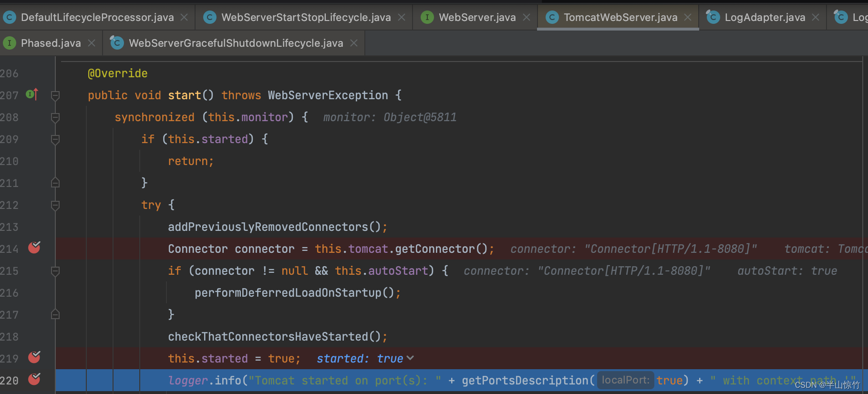Close DefaultLifecycleProcessor.java tab
Screen dimensions: 868x394
184,18
